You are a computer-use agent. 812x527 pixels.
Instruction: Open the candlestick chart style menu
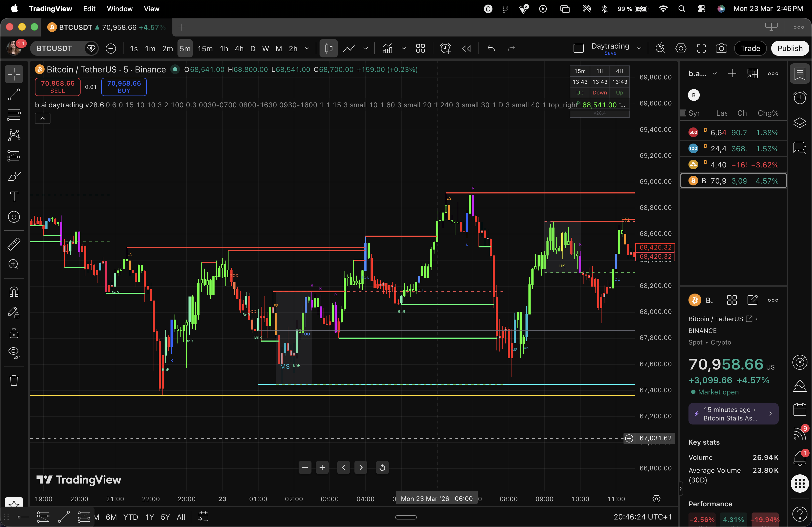pos(329,48)
